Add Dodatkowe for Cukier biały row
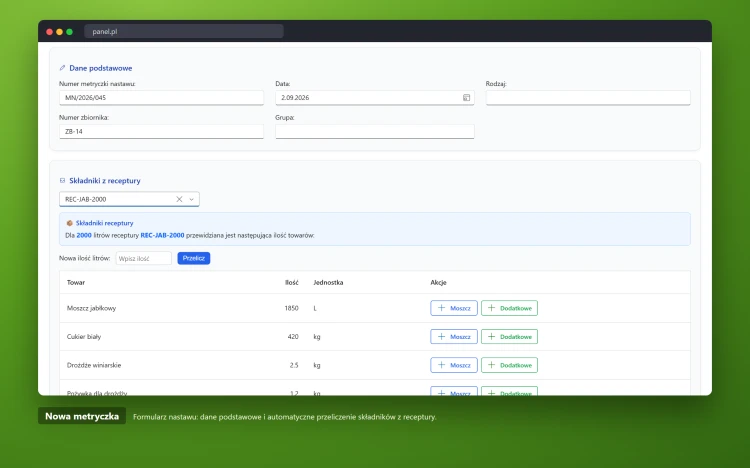 click(509, 337)
